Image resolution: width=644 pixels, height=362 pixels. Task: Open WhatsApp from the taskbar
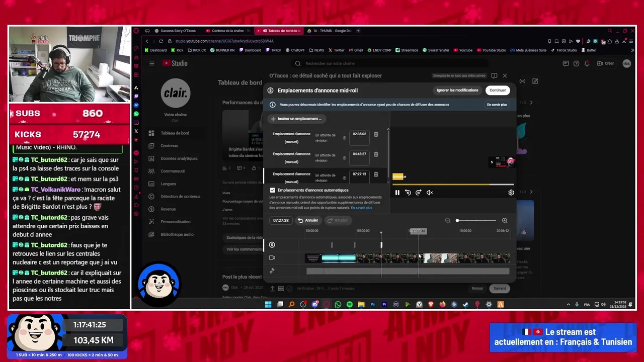(338, 304)
